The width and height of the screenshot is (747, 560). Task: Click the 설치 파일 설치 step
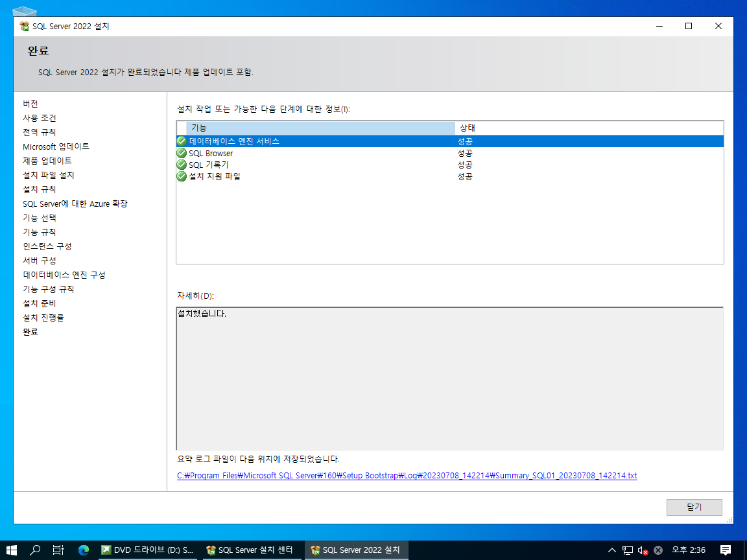point(49,175)
